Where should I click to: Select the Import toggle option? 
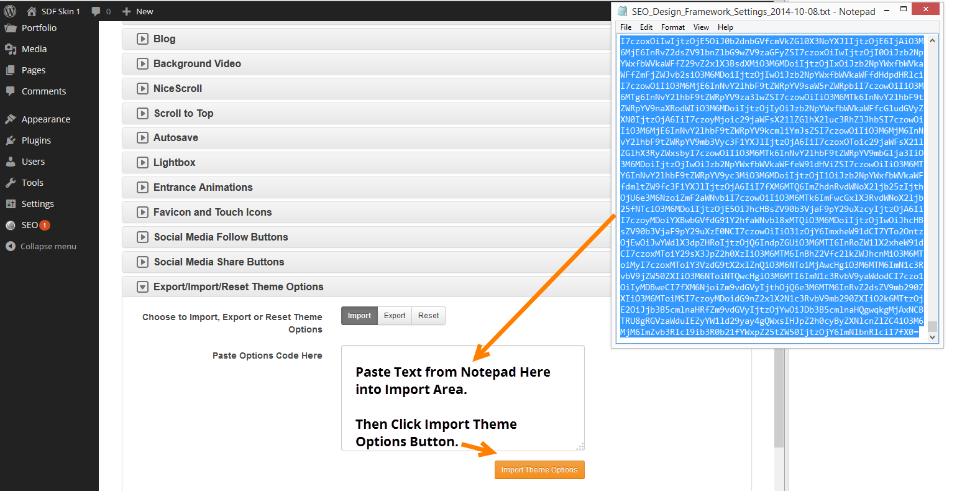359,316
